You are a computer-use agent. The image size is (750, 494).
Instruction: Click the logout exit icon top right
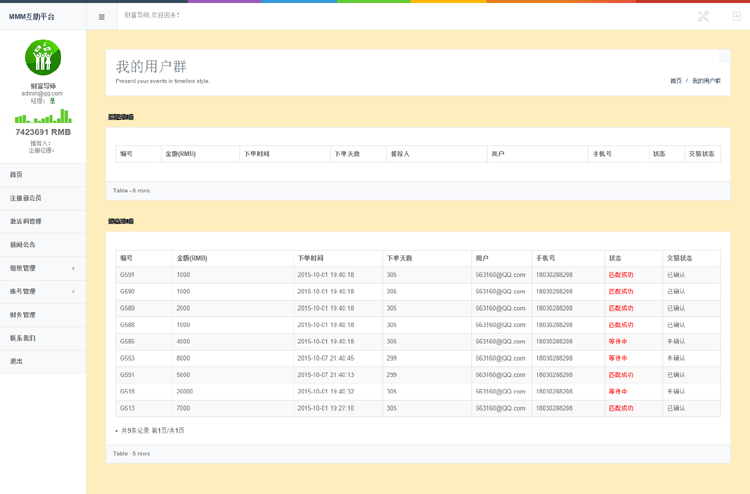click(737, 16)
